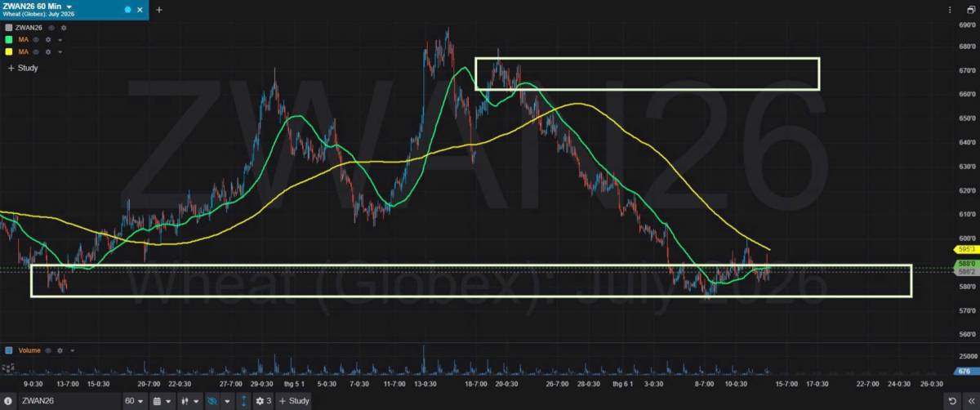Click the 610'0 price axis label
The width and height of the screenshot is (980, 410).
pos(969,214)
